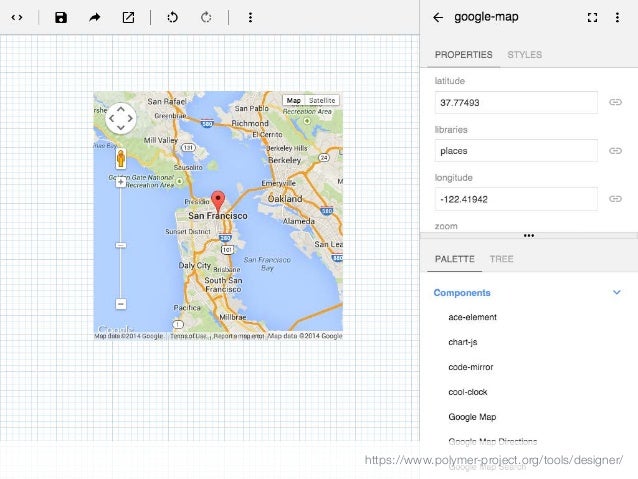Click Report a map error link
Screen dimensions: 638x479
pyautogui.click(x=238, y=336)
